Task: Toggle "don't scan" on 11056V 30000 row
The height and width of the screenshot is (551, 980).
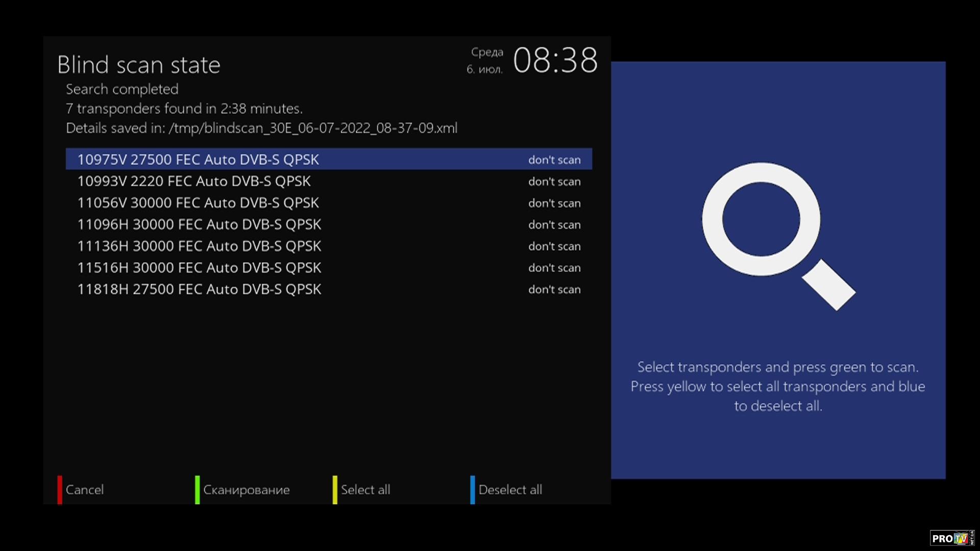Action: pyautogui.click(x=554, y=203)
